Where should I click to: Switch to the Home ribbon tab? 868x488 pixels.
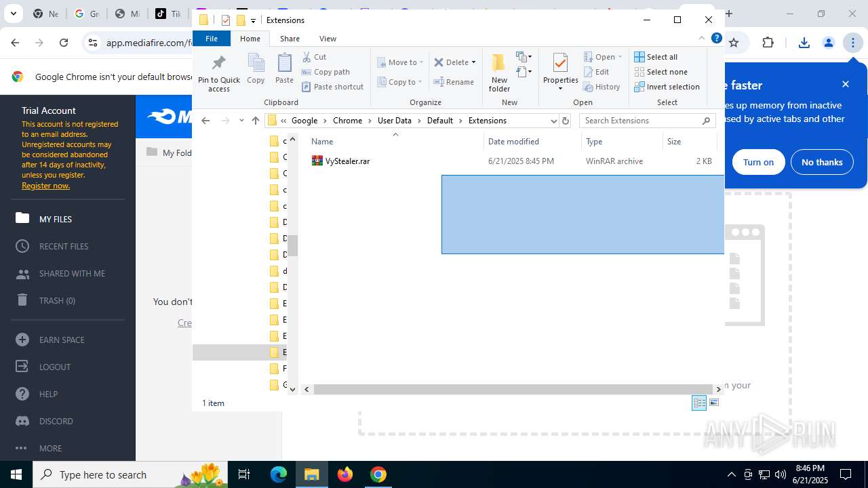250,39
